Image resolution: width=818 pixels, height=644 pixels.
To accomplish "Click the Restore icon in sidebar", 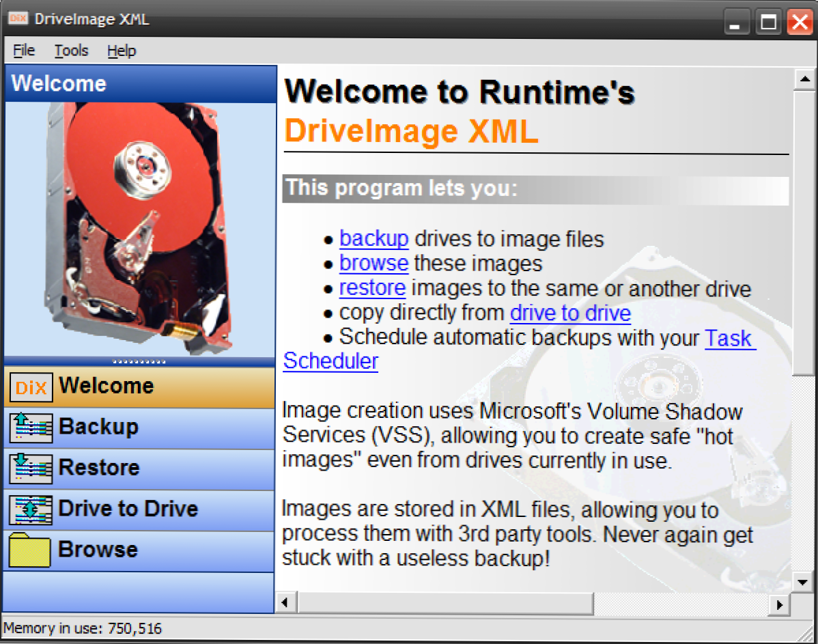I will (x=31, y=469).
